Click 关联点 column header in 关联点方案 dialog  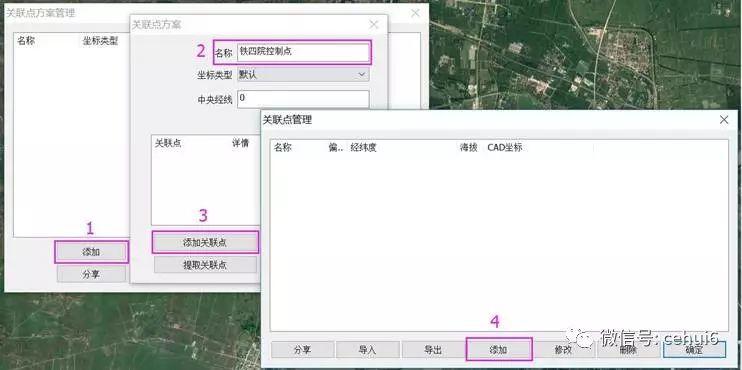point(168,143)
